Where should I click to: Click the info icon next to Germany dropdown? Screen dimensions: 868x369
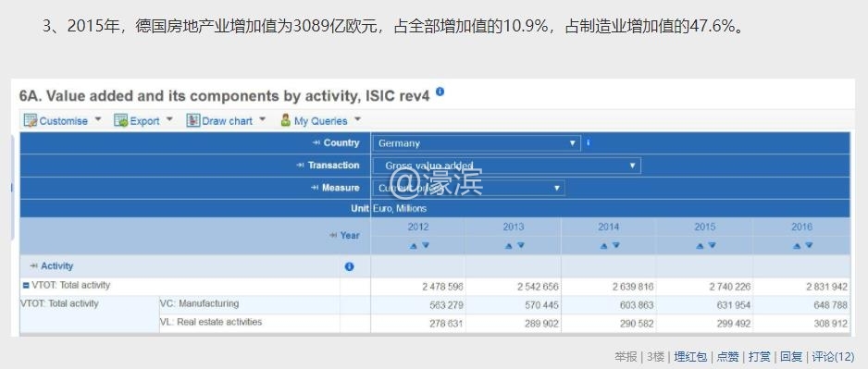[588, 142]
